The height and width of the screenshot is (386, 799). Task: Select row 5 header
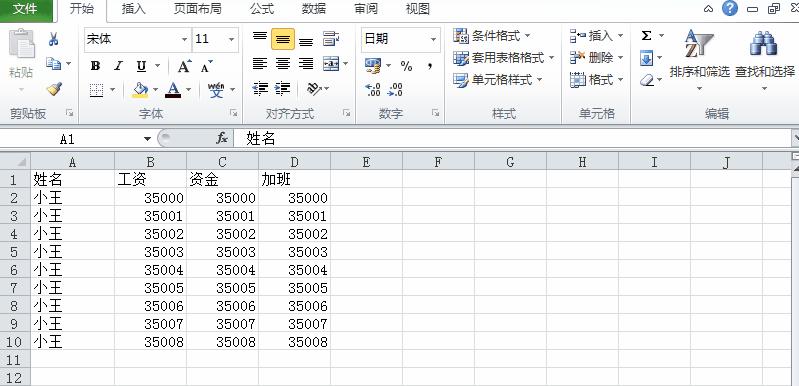tap(15, 252)
